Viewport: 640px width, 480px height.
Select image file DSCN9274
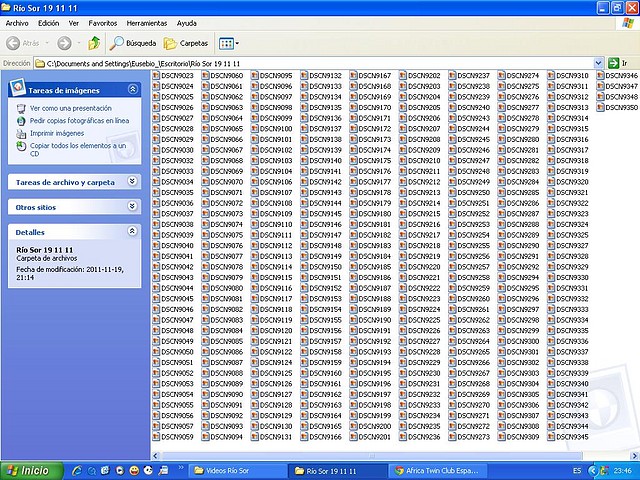click(x=519, y=76)
